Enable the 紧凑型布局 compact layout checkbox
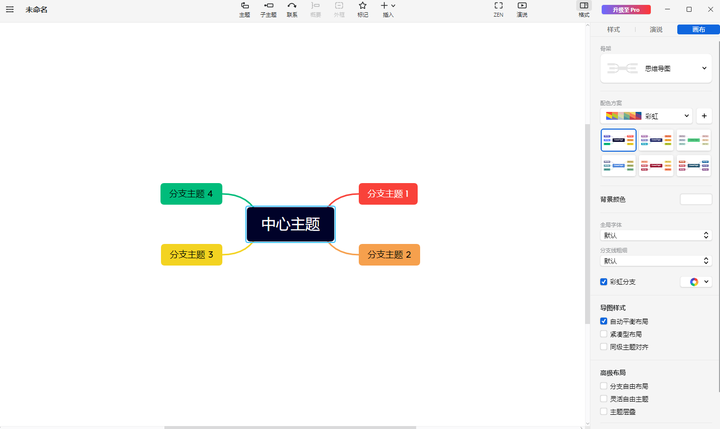 click(603, 334)
